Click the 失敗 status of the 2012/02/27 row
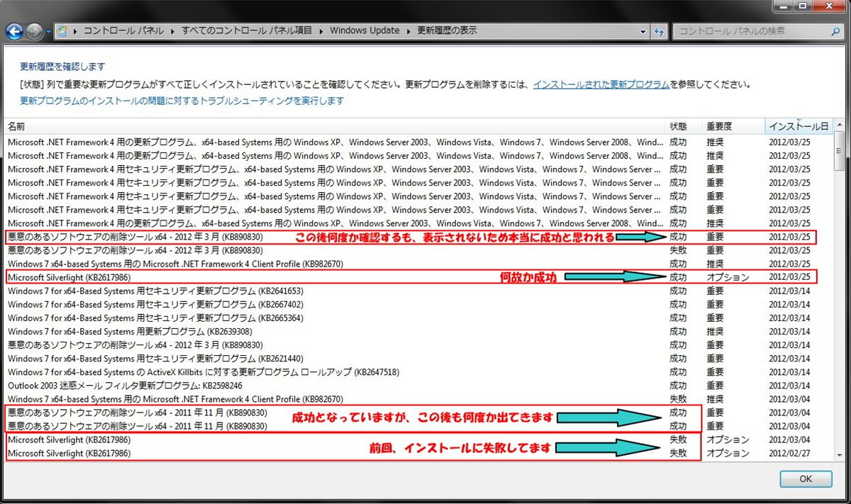851x504 pixels. click(678, 453)
